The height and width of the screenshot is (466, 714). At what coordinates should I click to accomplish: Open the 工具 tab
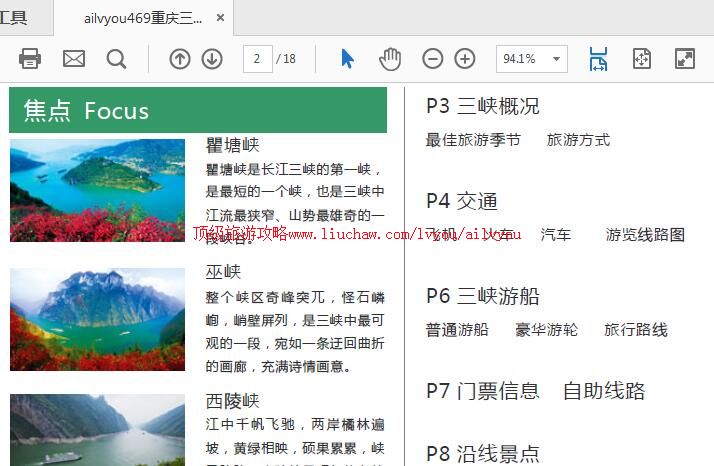coord(15,18)
